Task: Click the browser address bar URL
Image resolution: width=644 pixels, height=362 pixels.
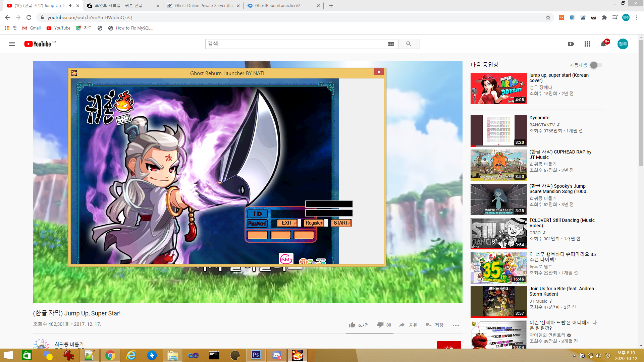Action: pyautogui.click(x=90, y=17)
